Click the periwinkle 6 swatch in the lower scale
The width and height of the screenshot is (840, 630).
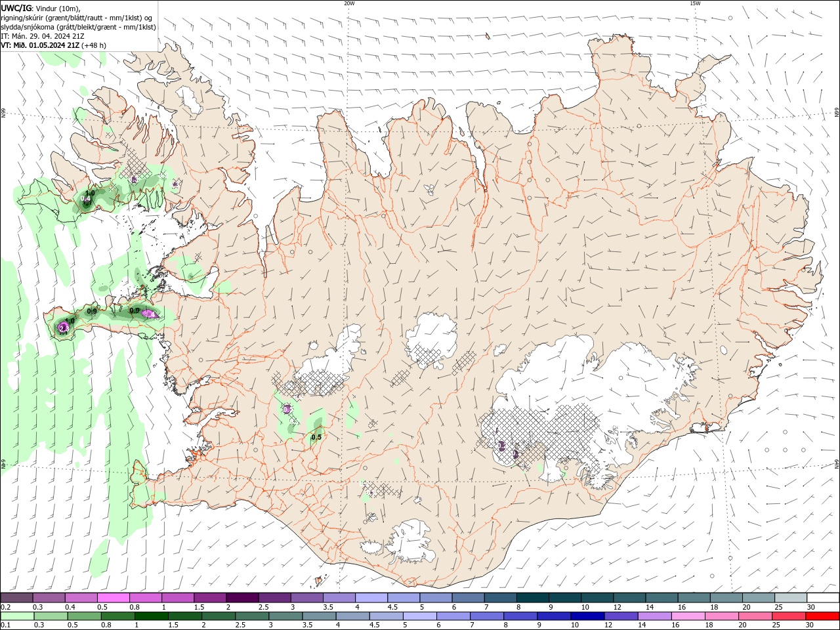pos(453,616)
